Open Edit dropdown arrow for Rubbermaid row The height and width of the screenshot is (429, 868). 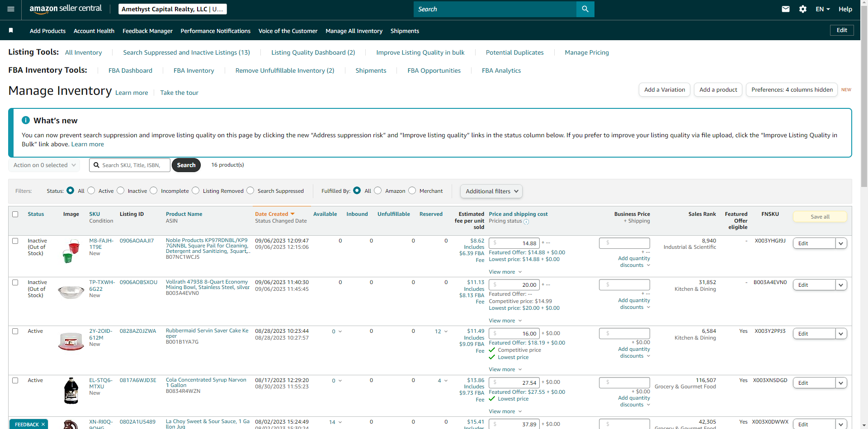[x=841, y=334]
